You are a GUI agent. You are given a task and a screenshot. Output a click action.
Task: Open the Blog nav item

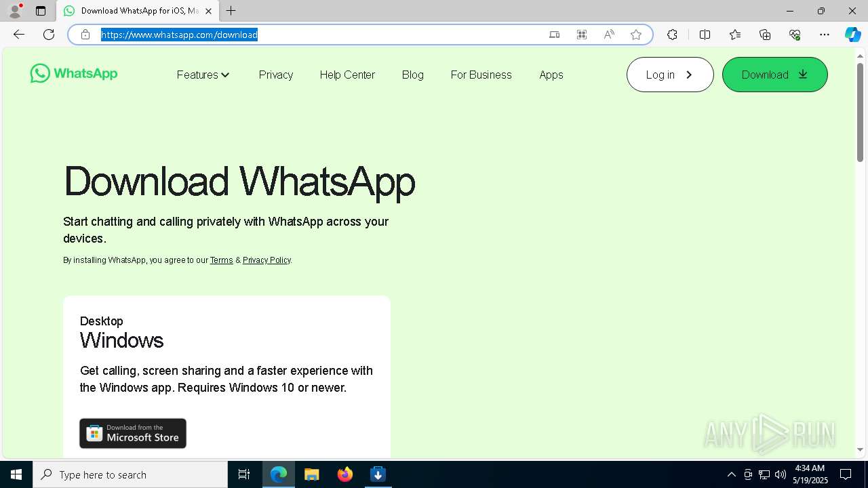[x=413, y=75]
